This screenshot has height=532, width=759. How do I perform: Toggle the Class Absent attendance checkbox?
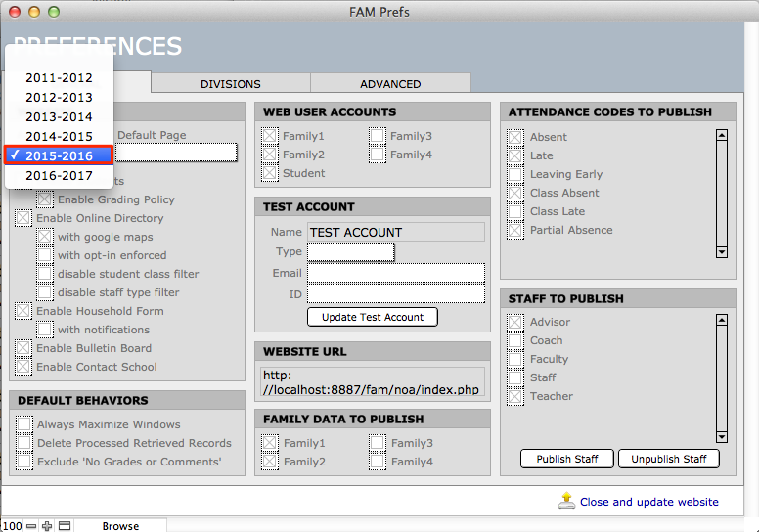(x=515, y=193)
